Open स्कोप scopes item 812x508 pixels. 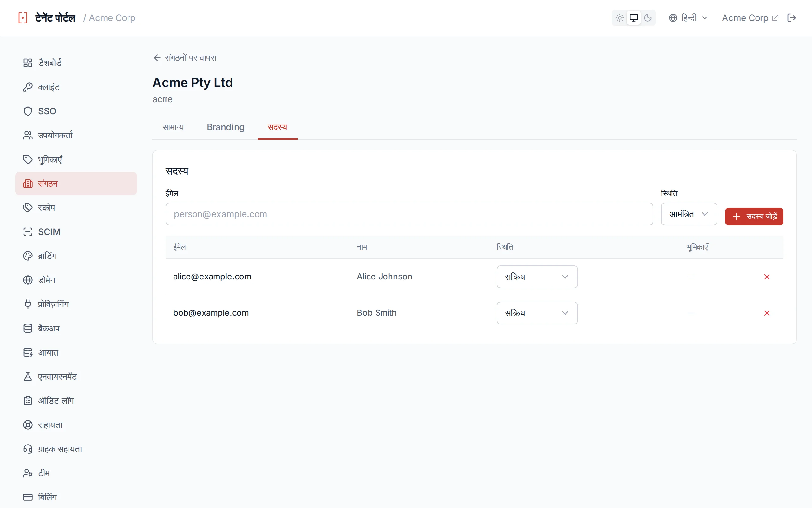pyautogui.click(x=76, y=208)
